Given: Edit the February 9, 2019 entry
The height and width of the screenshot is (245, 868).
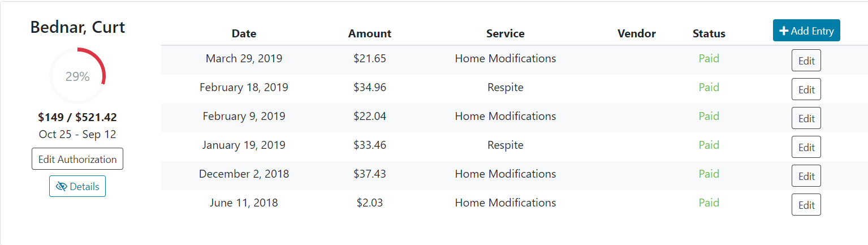Looking at the screenshot, I should [806, 118].
